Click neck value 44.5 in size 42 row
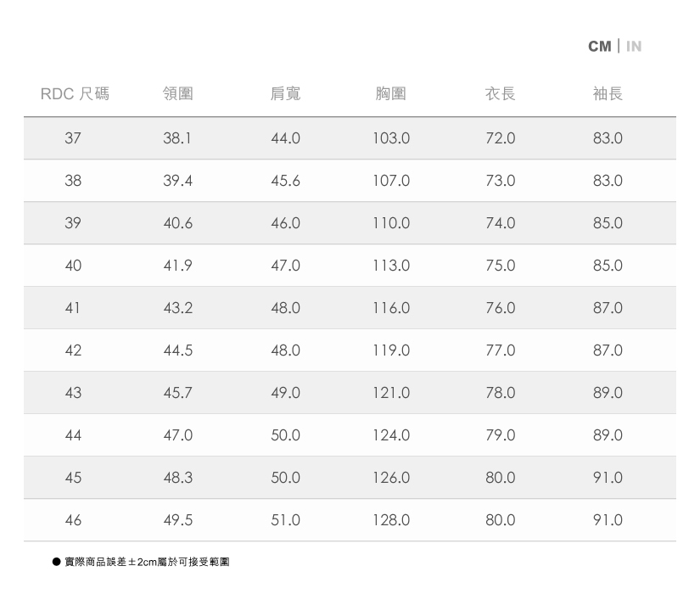 click(x=177, y=350)
